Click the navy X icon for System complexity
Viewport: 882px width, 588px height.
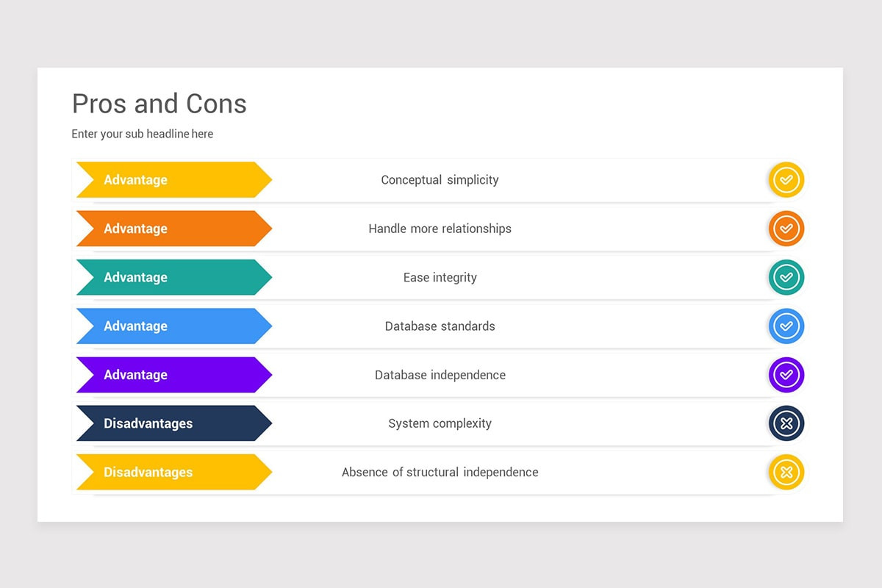click(x=786, y=423)
